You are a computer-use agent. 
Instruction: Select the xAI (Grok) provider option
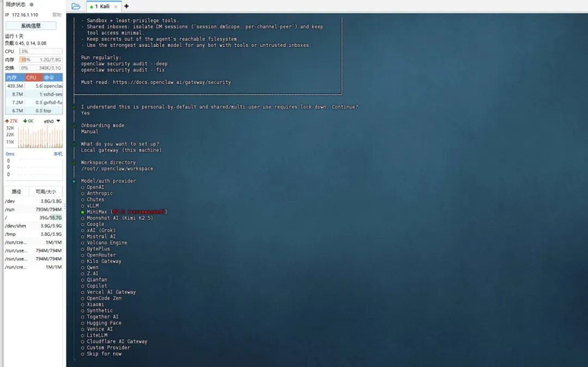click(x=98, y=230)
